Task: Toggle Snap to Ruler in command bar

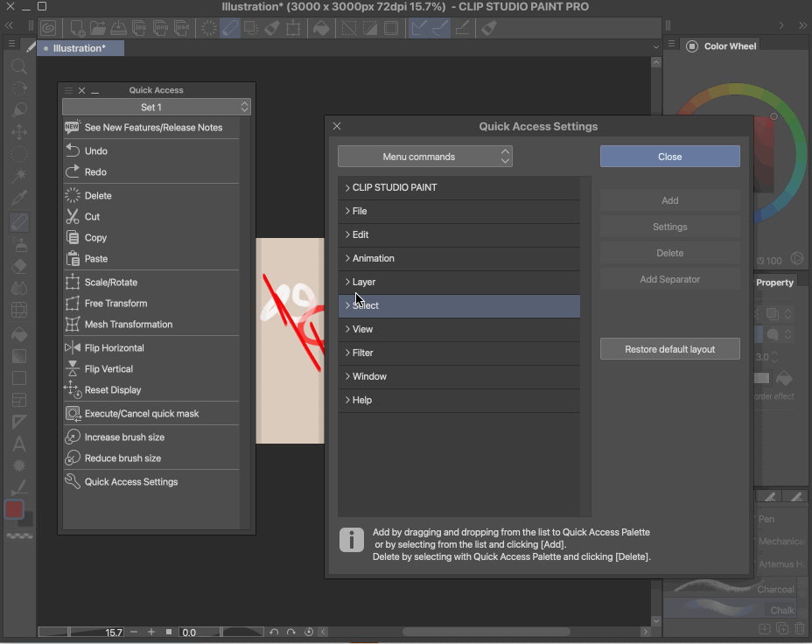Action: pos(418,27)
